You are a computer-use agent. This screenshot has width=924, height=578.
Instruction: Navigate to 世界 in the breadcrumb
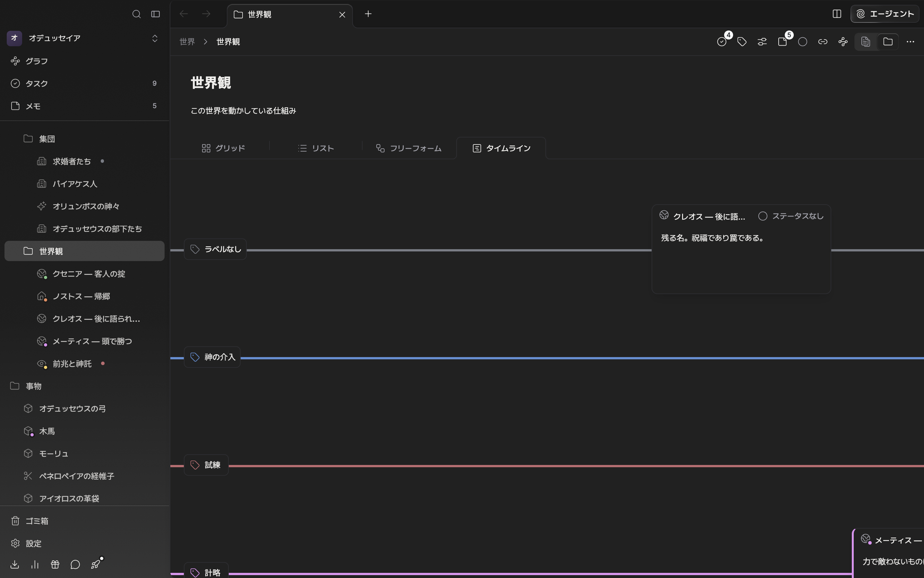click(187, 42)
